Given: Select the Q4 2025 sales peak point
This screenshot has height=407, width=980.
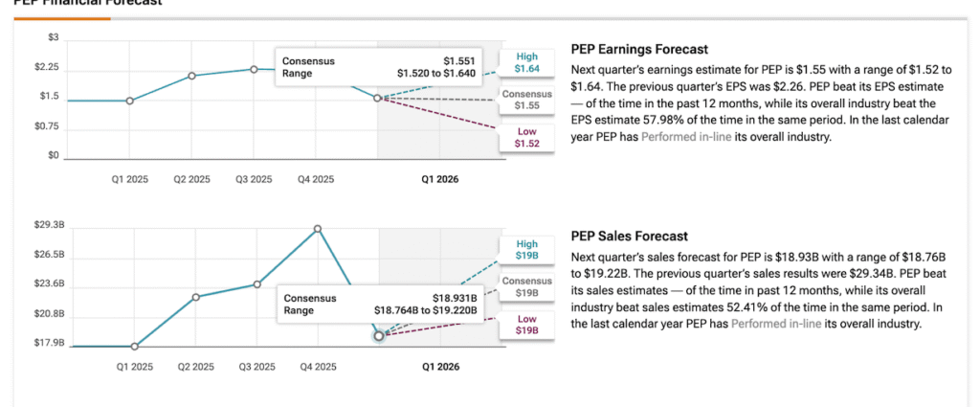Looking at the screenshot, I should (318, 228).
